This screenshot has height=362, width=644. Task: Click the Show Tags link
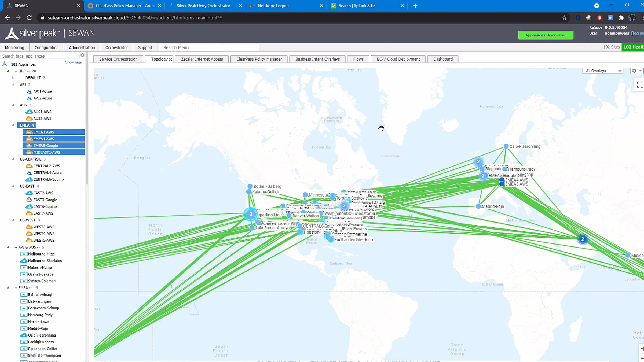(x=73, y=62)
